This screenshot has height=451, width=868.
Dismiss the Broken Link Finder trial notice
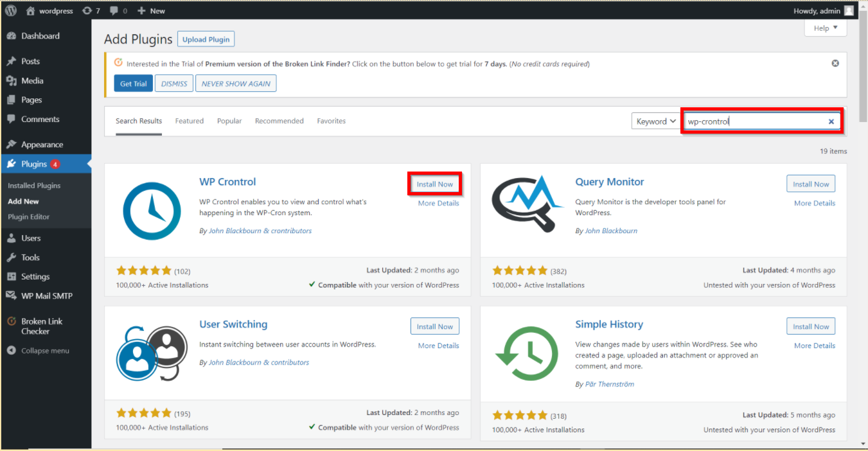click(x=174, y=84)
